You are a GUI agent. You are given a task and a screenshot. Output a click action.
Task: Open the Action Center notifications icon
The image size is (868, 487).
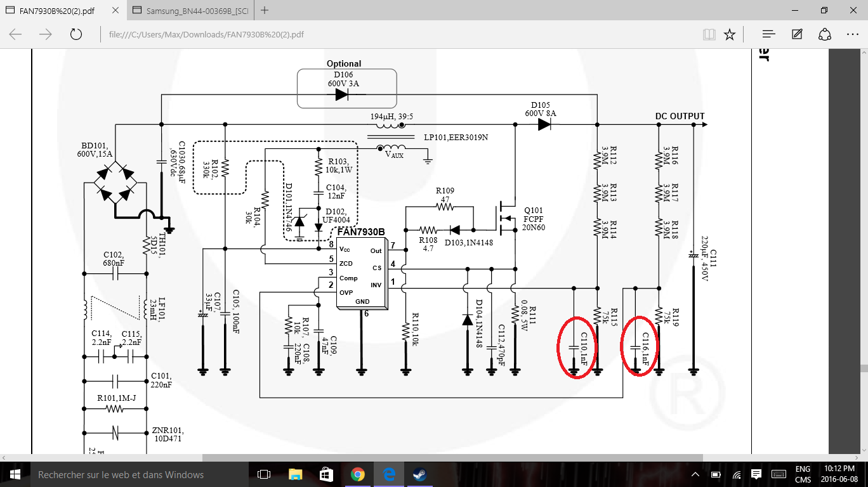756,474
